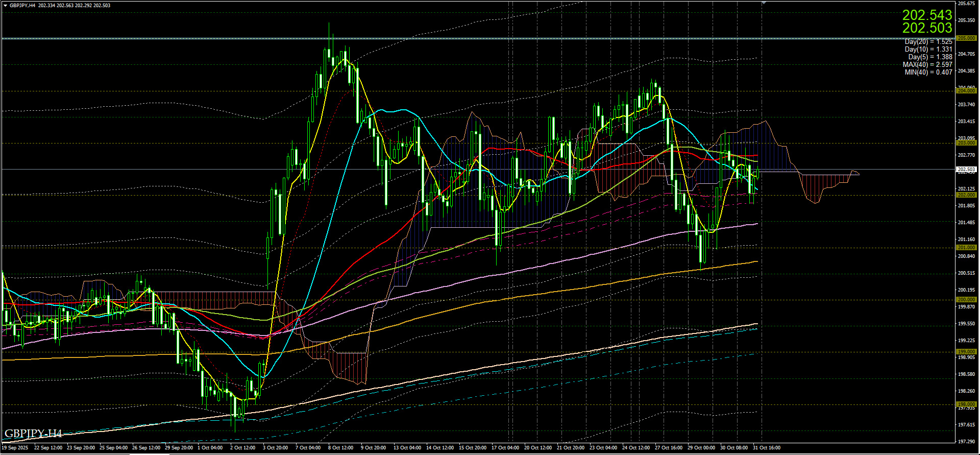Click the 199.000 price level tag
Image resolution: width=980 pixels, height=455 pixels.
(966, 352)
